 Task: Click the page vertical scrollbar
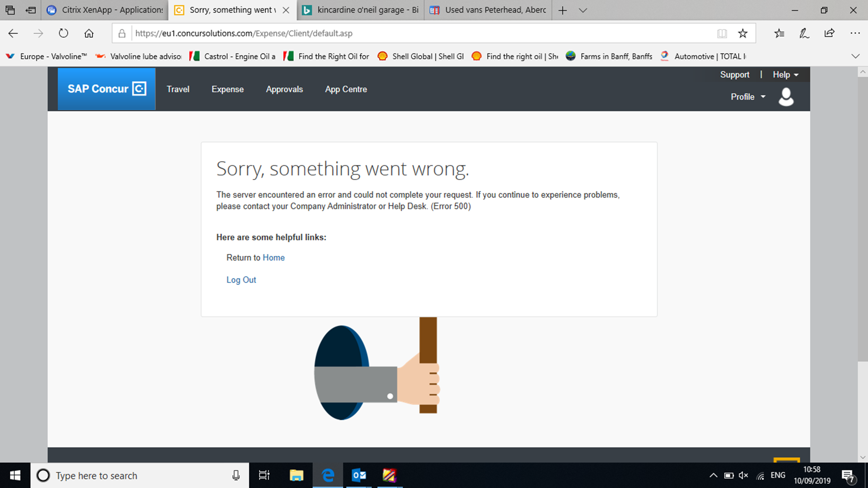(862, 220)
